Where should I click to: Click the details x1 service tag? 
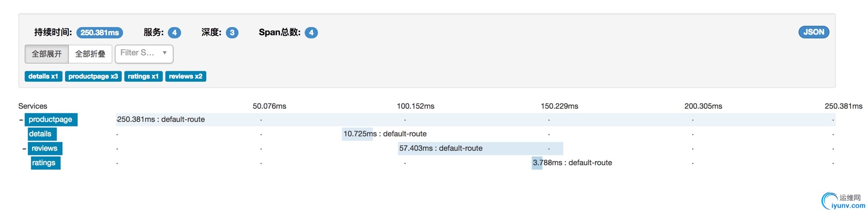coord(43,76)
